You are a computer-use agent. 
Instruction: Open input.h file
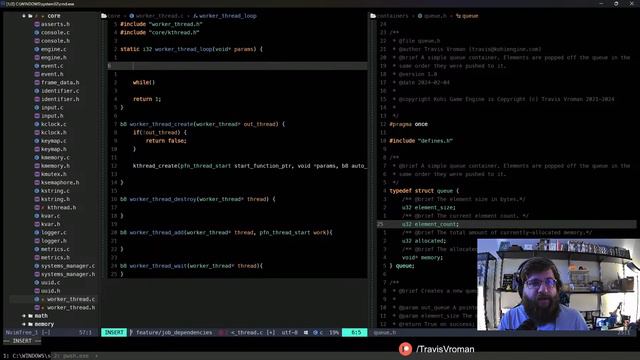pyautogui.click(x=52, y=116)
